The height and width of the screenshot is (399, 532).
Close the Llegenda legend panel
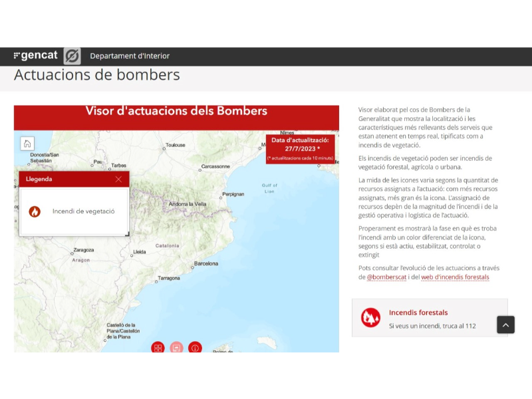[118, 179]
